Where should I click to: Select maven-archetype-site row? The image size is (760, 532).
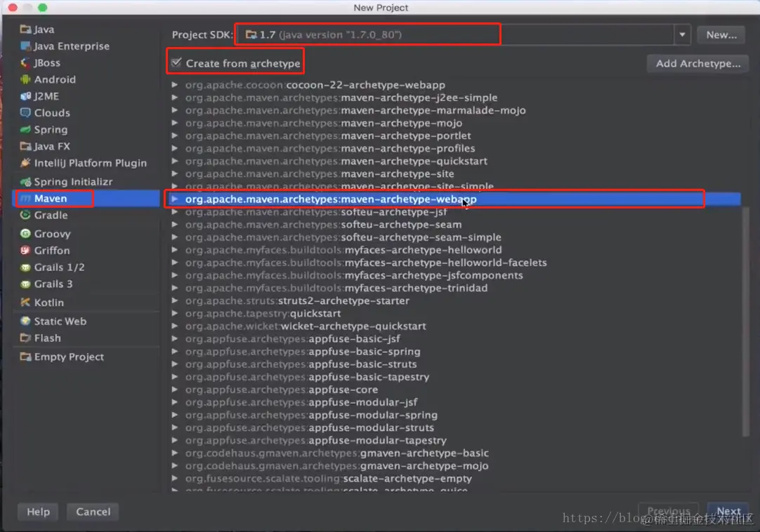click(x=456, y=173)
